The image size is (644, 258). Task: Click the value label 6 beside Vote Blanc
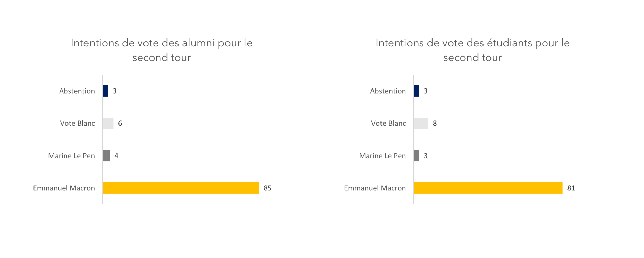120,123
